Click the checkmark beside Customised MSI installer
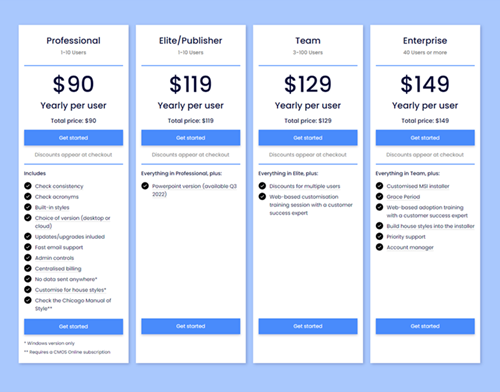The image size is (500, 392). [379, 186]
